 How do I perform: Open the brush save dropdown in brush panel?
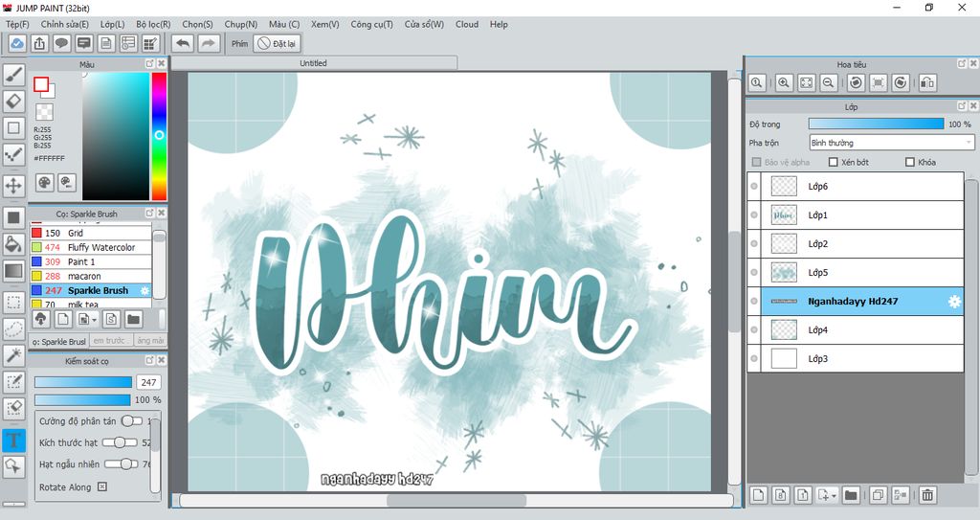94,320
